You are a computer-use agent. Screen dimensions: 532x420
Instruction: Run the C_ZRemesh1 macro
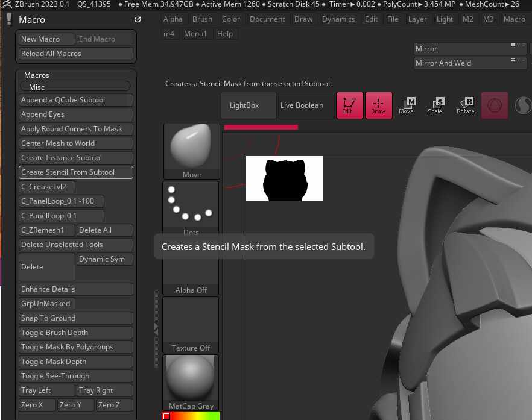pos(47,230)
